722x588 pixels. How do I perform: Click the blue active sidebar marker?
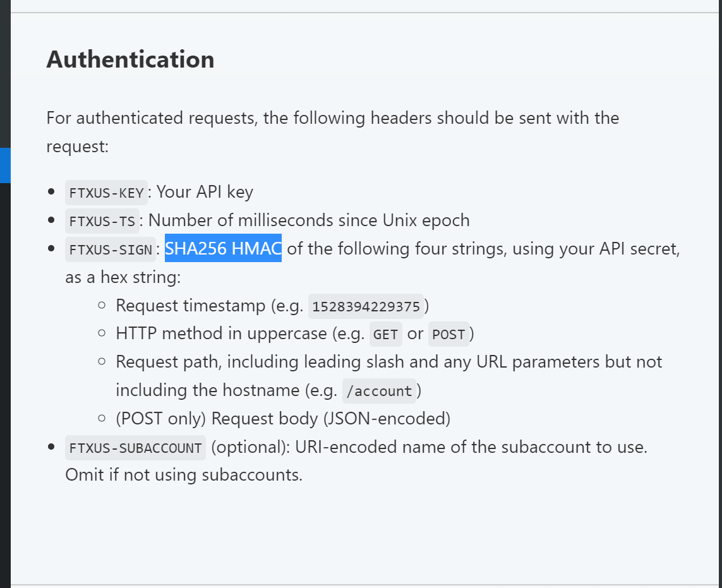(5, 165)
